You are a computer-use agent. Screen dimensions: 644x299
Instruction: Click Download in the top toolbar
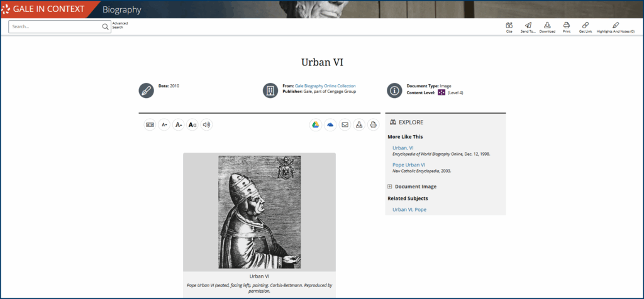(547, 28)
